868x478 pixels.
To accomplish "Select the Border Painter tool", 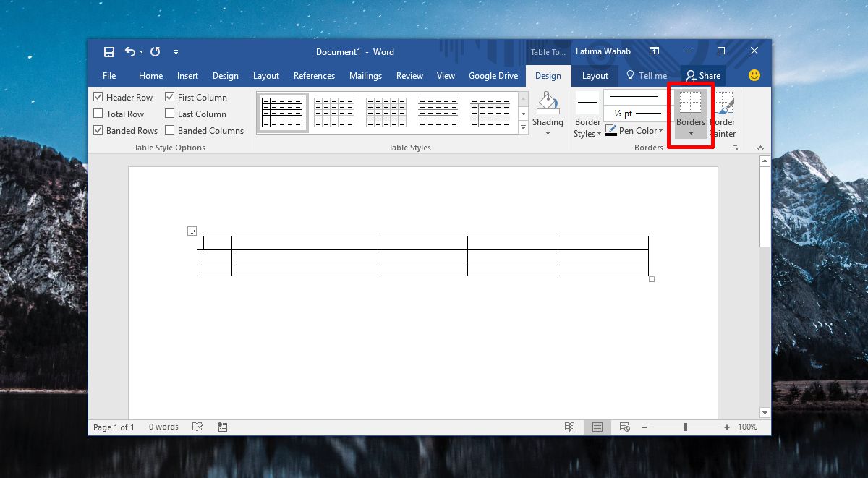I will point(723,116).
